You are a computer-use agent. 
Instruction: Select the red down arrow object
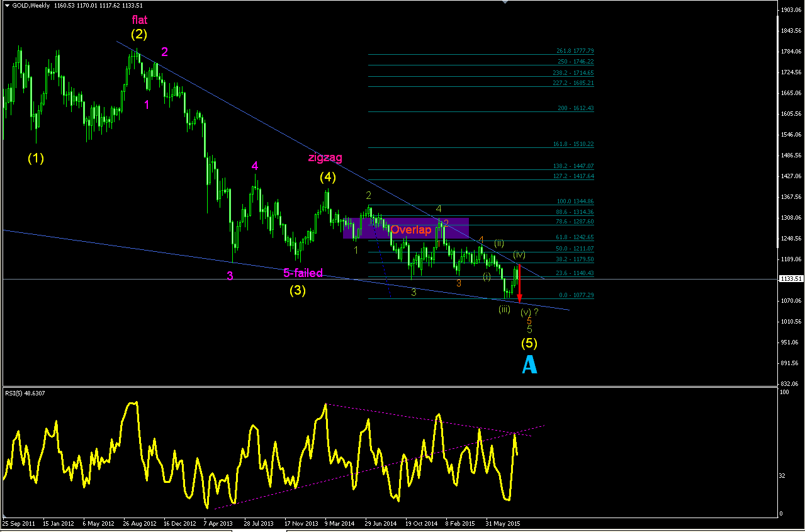[x=519, y=283]
